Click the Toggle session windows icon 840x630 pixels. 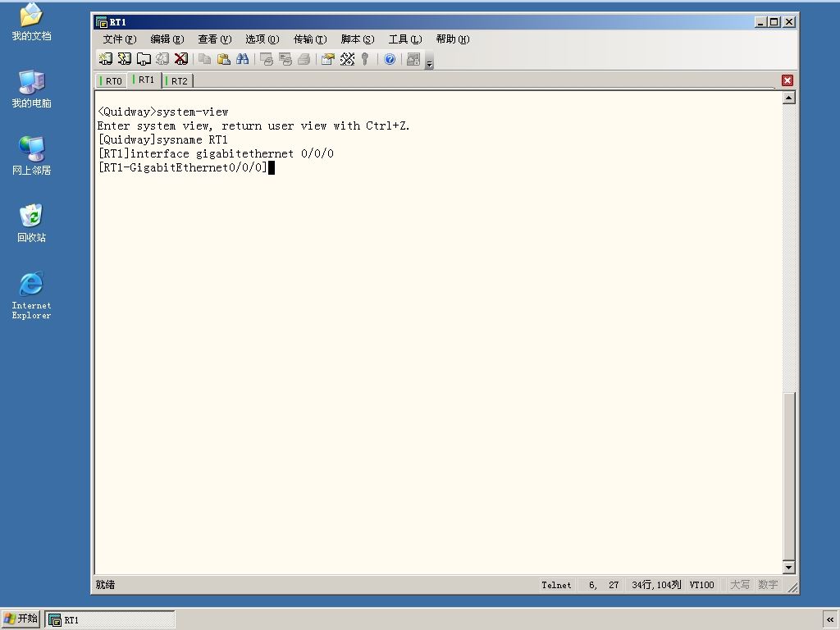tap(413, 59)
